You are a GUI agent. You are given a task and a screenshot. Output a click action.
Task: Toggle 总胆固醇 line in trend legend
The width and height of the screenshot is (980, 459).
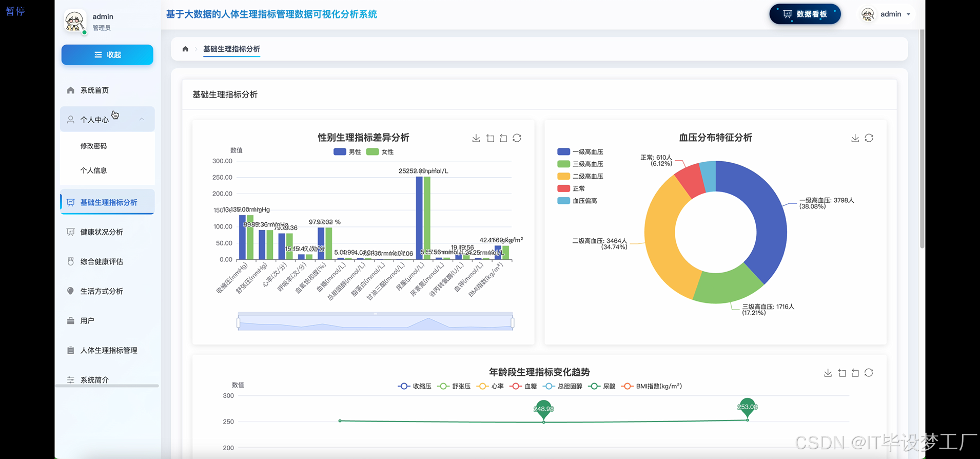click(562, 386)
